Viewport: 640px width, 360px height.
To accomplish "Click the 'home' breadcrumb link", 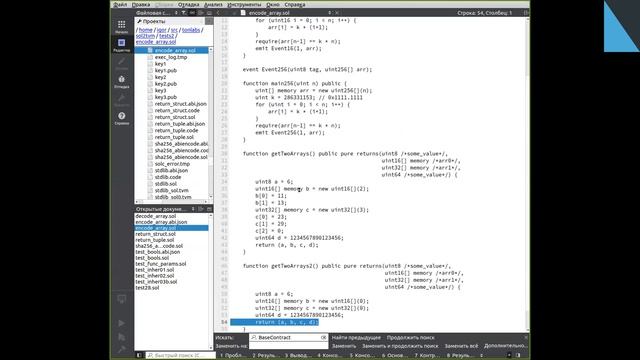I will click(145, 30).
